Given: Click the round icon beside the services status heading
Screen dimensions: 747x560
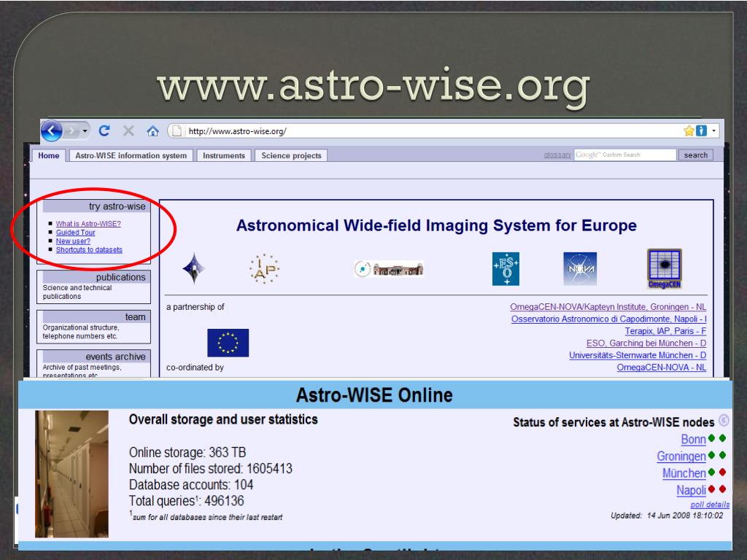Looking at the screenshot, I should click(x=724, y=420).
